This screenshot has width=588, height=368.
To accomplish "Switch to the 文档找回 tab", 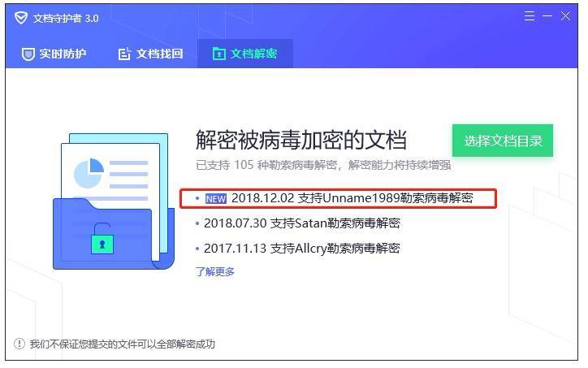I will pos(150,54).
